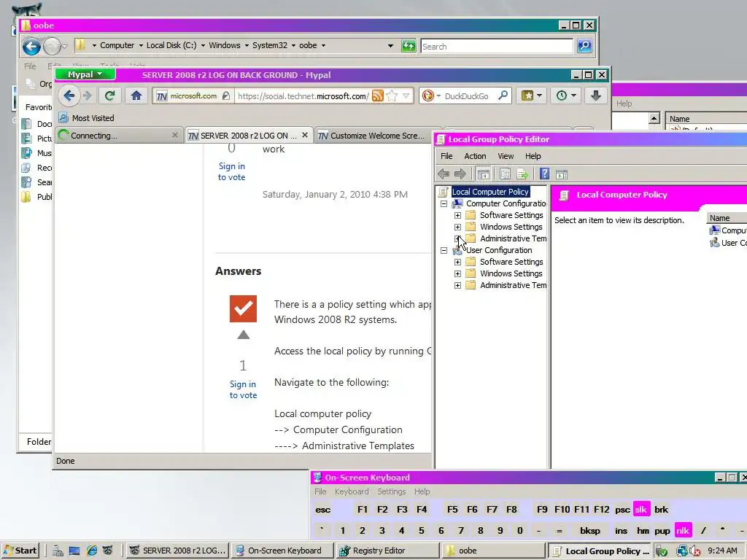The height and width of the screenshot is (560, 747).
Task: Click the Export List icon in Policy Editor
Action: 522,174
